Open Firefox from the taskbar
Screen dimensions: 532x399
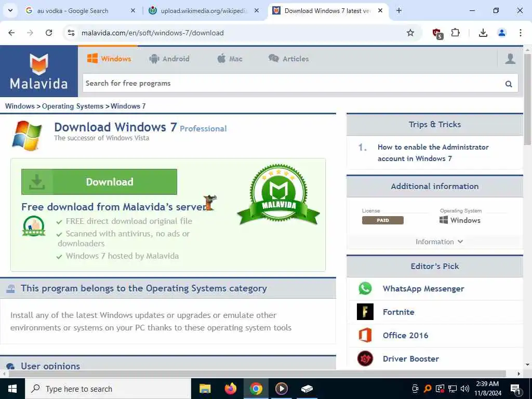[230, 389]
